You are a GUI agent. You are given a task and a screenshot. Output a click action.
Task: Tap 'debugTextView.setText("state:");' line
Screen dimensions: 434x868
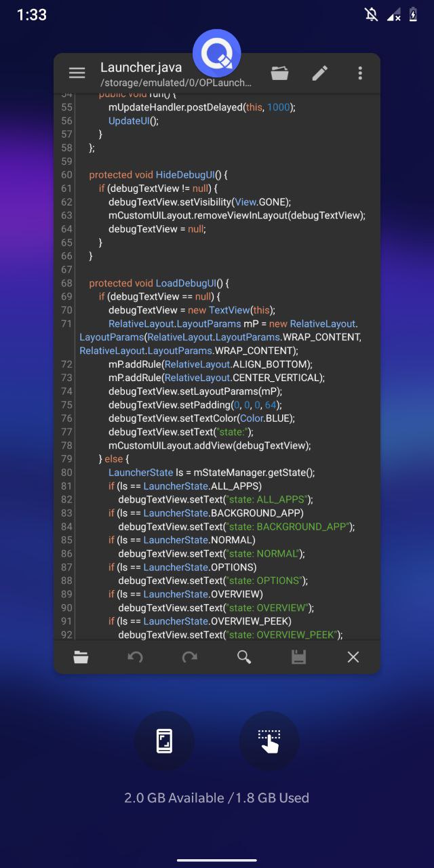pos(180,432)
